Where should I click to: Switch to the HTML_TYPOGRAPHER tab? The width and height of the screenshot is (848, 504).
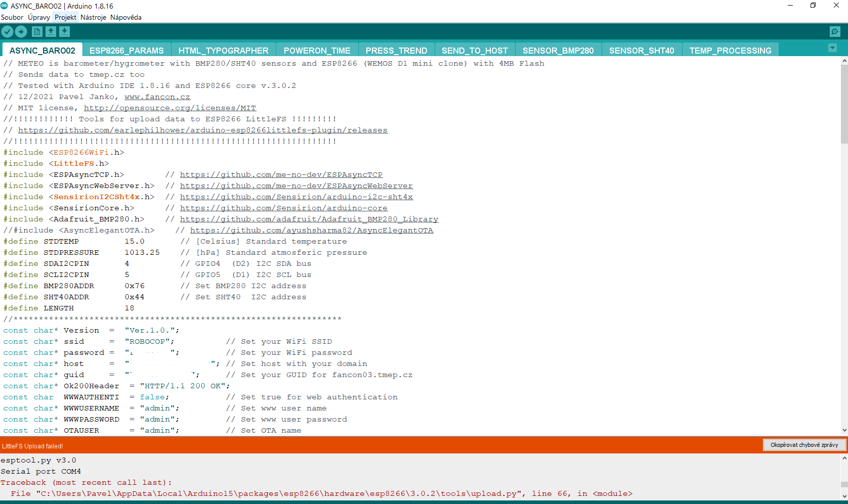coord(223,51)
